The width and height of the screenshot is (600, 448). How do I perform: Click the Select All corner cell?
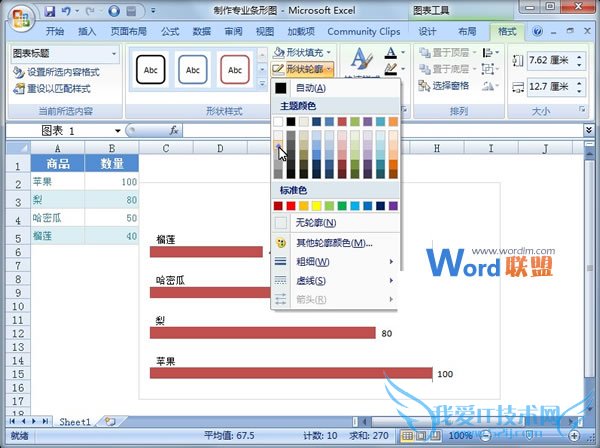(18, 148)
